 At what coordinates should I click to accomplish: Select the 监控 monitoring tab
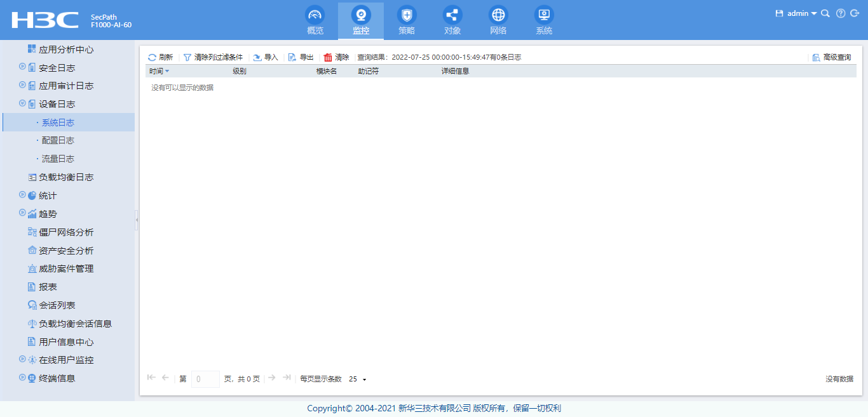361,20
